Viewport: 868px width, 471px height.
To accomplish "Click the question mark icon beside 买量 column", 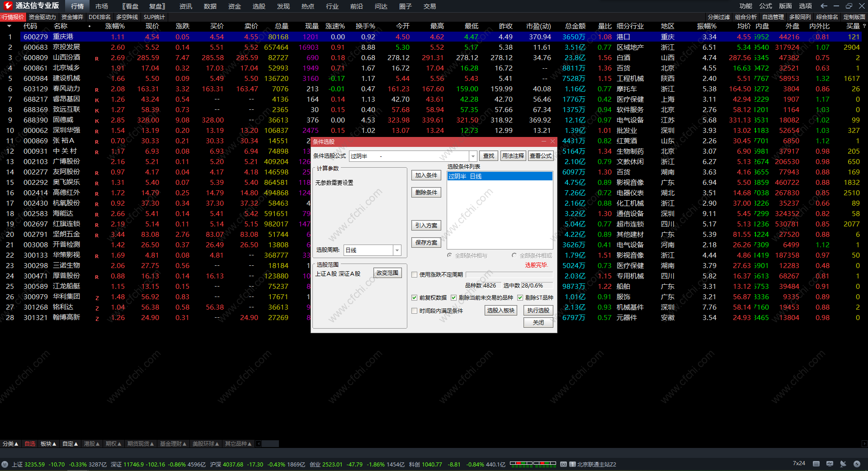I will (864, 26).
